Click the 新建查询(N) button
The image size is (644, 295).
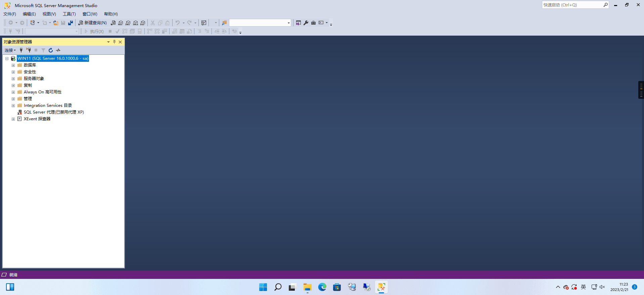pyautogui.click(x=93, y=23)
